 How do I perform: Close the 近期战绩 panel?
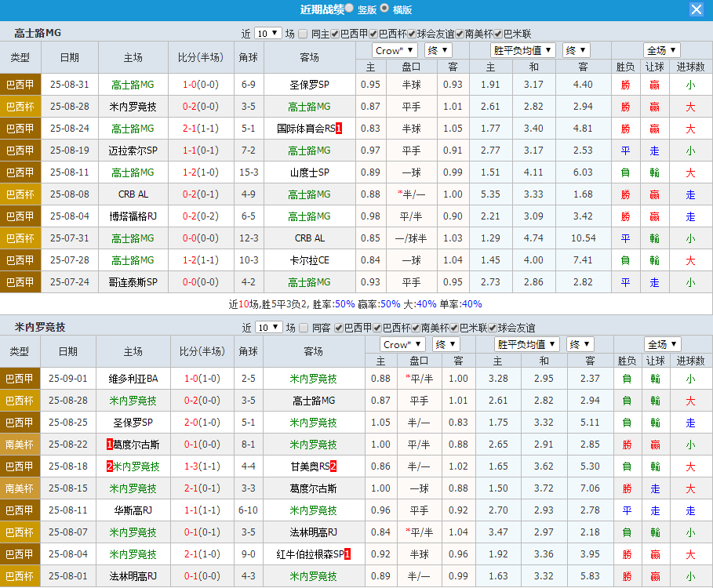[x=697, y=9]
